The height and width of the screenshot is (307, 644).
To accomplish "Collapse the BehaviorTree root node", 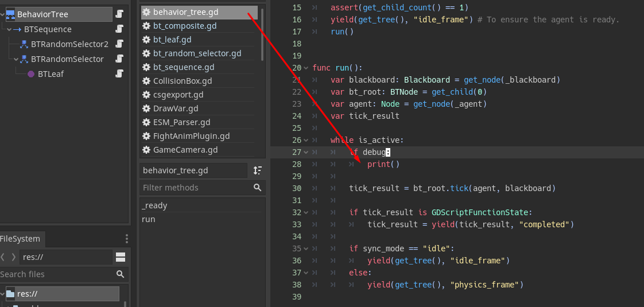I will click(2, 14).
